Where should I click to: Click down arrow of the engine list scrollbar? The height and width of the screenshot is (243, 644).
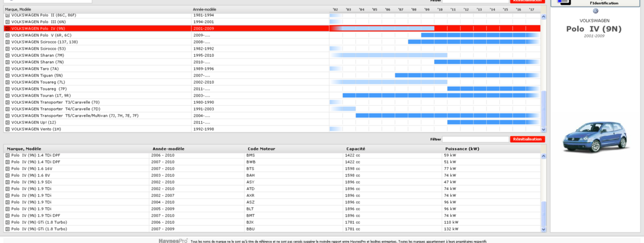pyautogui.click(x=544, y=229)
